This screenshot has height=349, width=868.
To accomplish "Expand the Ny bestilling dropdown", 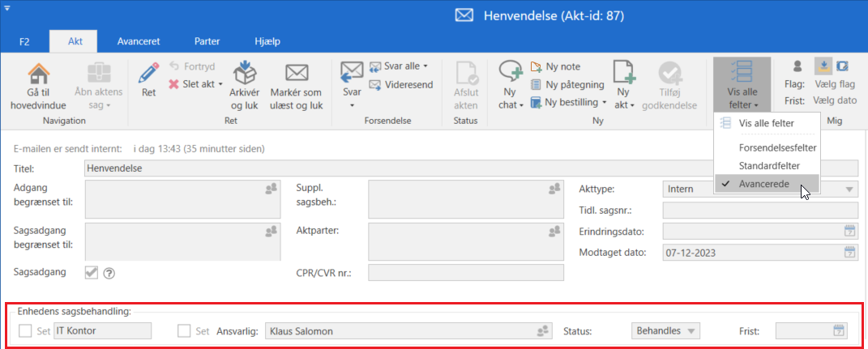I will (x=604, y=102).
